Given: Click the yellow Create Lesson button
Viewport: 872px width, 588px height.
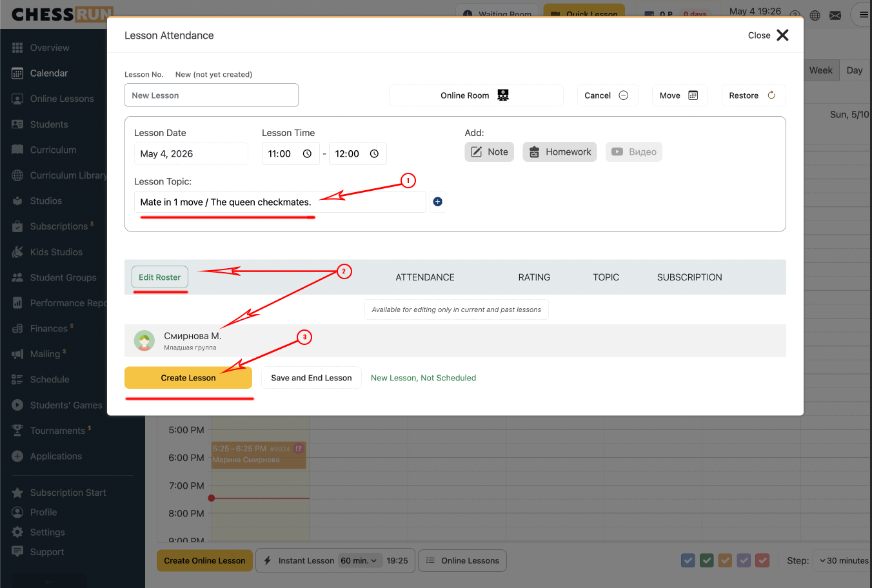Looking at the screenshot, I should (x=188, y=378).
